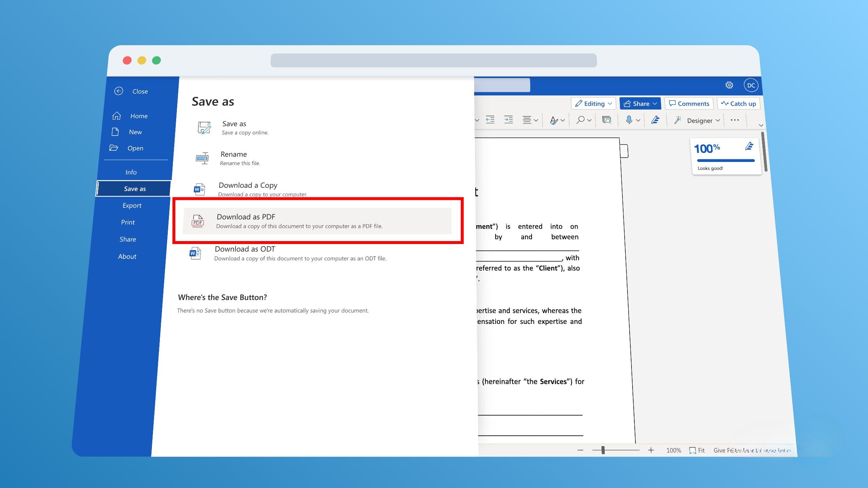The width and height of the screenshot is (868, 488).
Task: Click the Editor pen icon in toolbar
Action: pos(655,120)
